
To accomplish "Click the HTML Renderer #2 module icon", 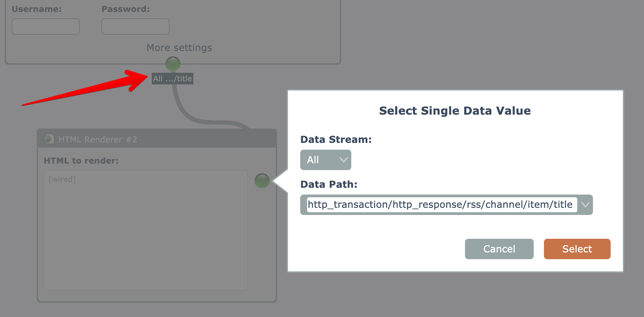I will 49,139.
